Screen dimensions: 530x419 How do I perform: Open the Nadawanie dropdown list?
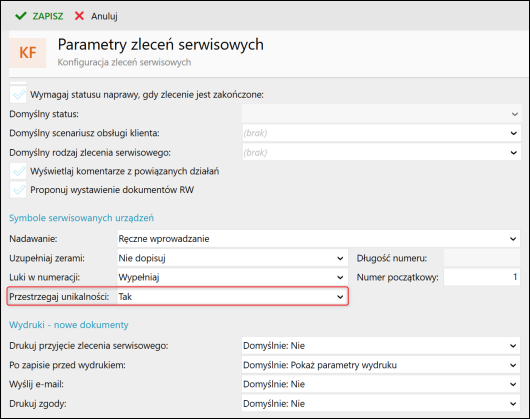[x=318, y=239]
